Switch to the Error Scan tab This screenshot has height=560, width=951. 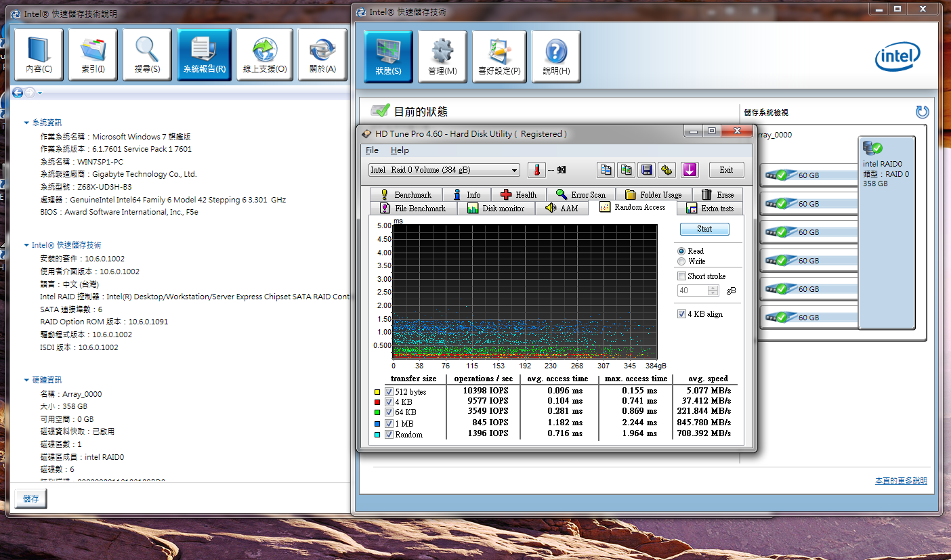click(x=580, y=195)
